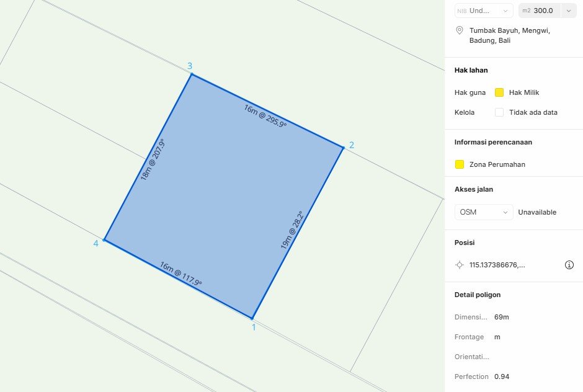
Task: Click the 16m @ 295.9° edge label
Action: click(x=265, y=116)
